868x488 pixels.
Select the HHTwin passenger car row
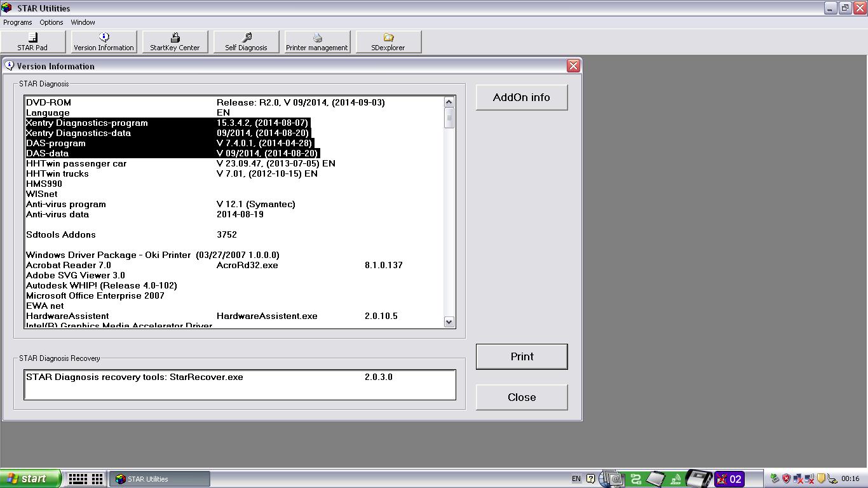234,163
